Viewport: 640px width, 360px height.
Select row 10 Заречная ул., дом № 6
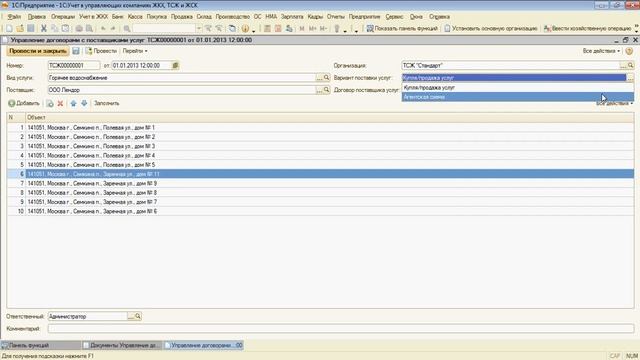tap(320, 211)
